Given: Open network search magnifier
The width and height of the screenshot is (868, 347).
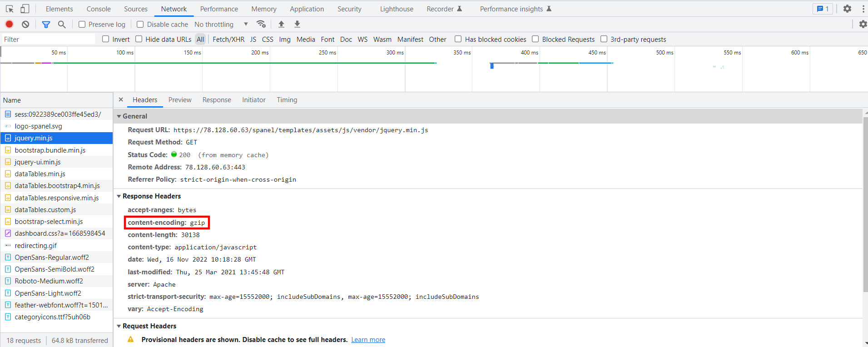Looking at the screenshot, I should pyautogui.click(x=62, y=24).
